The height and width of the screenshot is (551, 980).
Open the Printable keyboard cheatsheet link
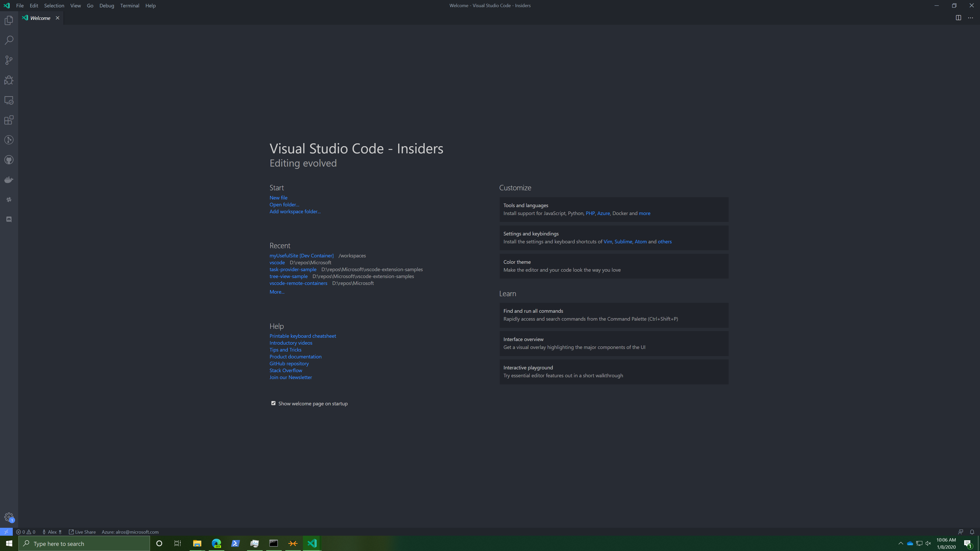click(302, 336)
